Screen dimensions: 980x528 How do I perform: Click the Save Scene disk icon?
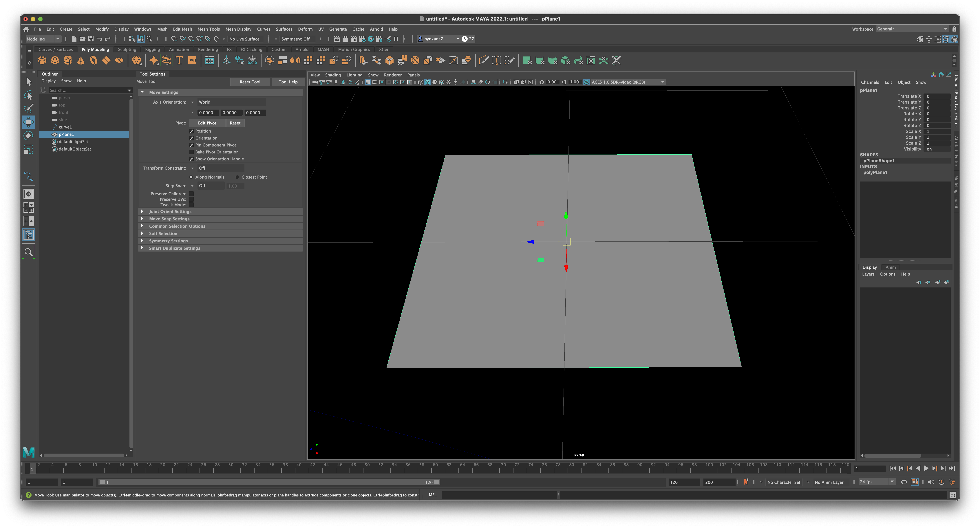pos(91,39)
